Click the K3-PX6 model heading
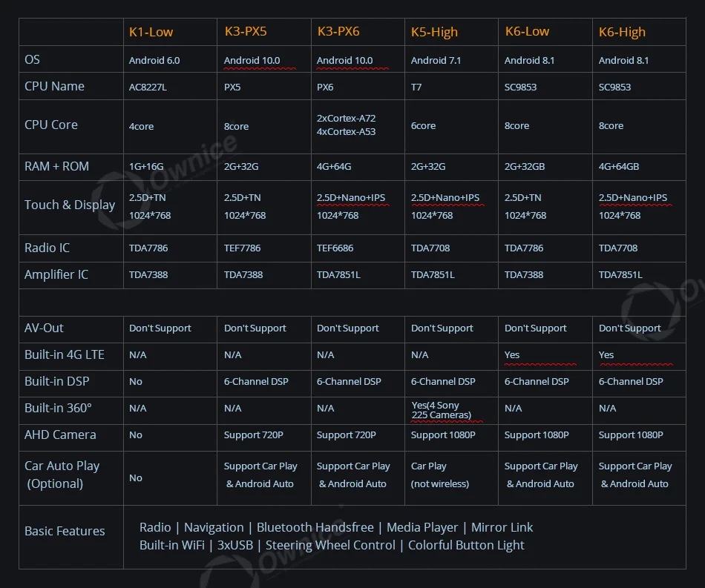This screenshot has height=588, width=705. point(338,31)
